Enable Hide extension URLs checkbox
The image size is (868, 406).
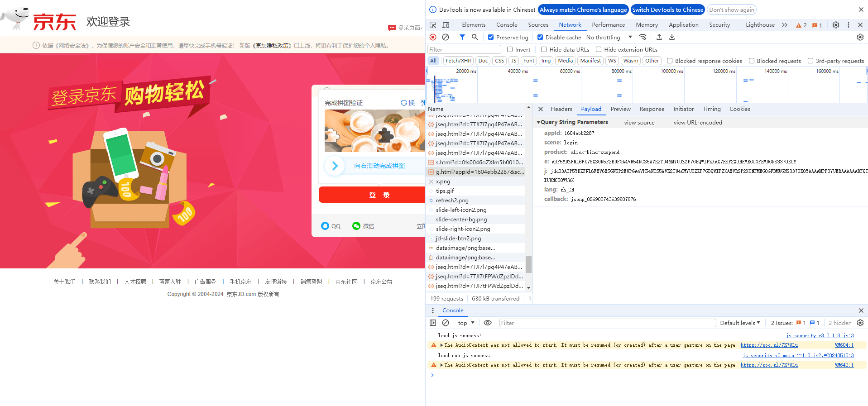(599, 49)
